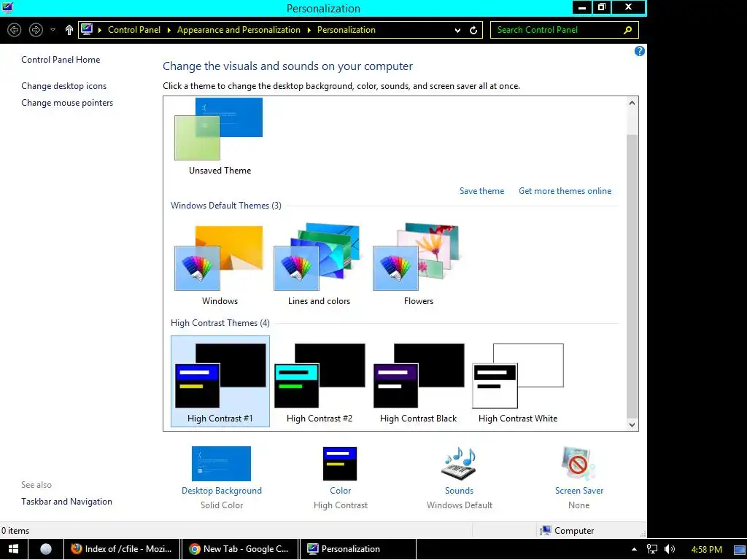Screen dimensions: 747x560
Task: Go up one level arrow
Action: pyautogui.click(x=69, y=30)
